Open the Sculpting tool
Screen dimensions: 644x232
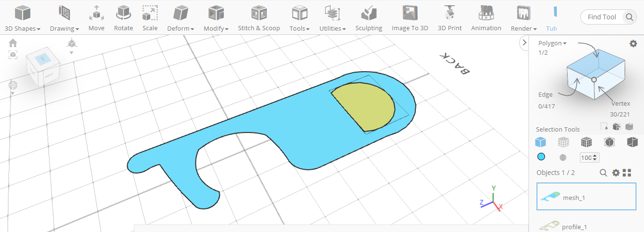(x=369, y=18)
